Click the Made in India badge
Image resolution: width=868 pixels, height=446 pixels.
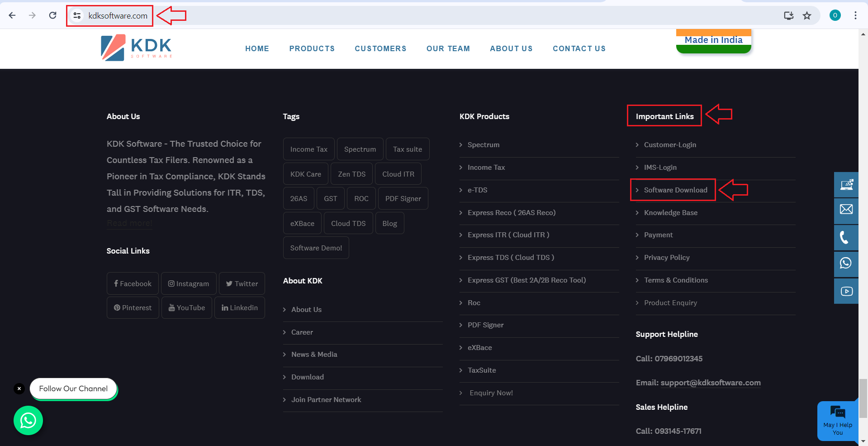(x=714, y=41)
